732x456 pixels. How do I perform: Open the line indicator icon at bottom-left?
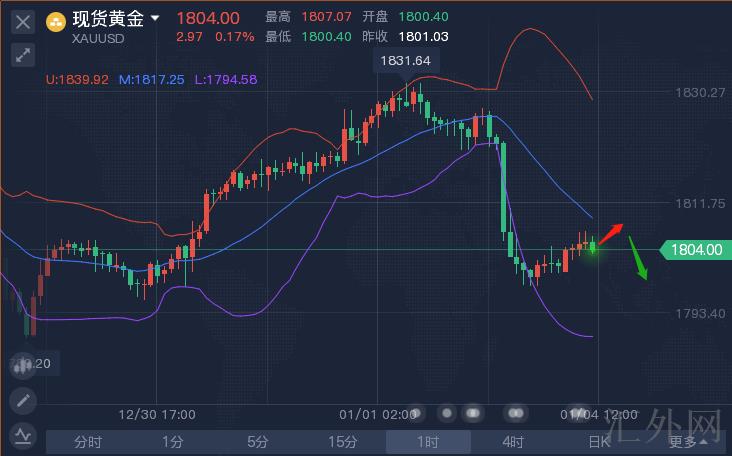[22, 435]
